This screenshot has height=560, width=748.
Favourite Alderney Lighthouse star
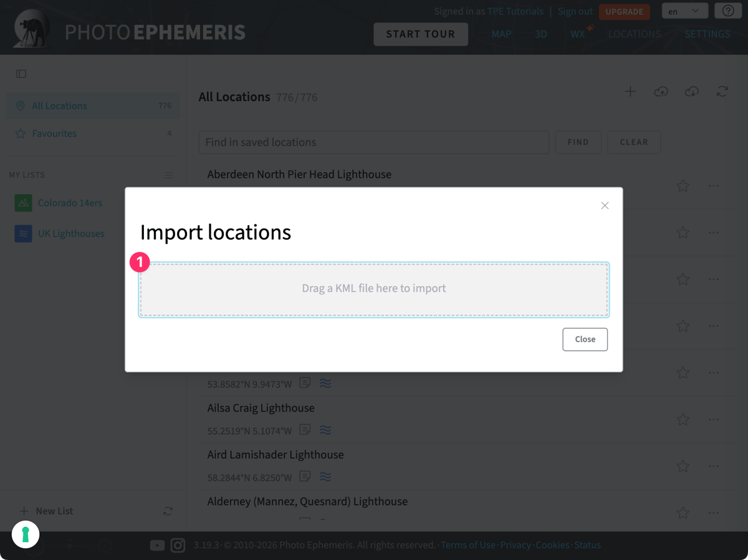coord(683,513)
